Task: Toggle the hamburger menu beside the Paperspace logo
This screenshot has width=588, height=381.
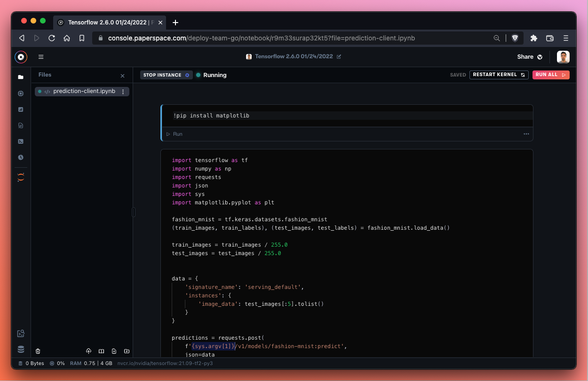Action: pos(41,57)
